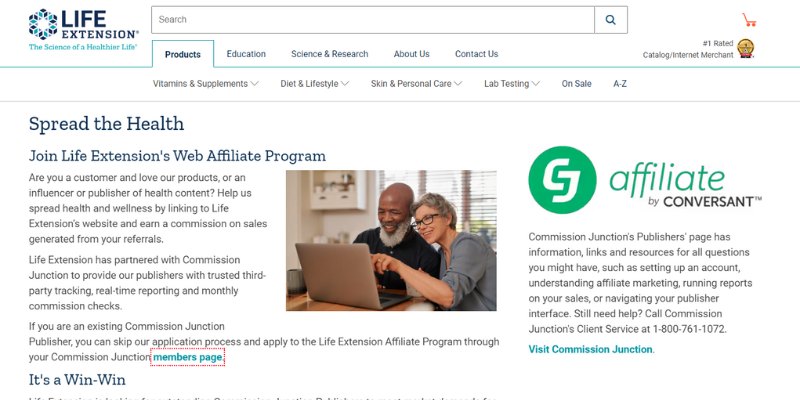This screenshot has width=800, height=400.
Task: Expand the Diet & Lifestyle dropdown
Action: [x=314, y=84]
